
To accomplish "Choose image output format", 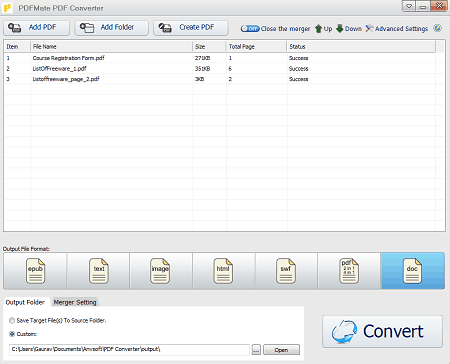I will [161, 271].
